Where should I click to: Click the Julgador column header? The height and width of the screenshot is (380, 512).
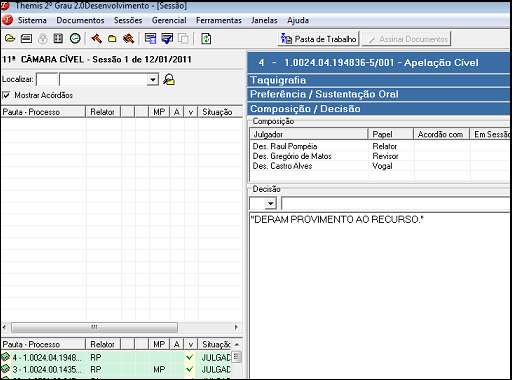point(309,134)
